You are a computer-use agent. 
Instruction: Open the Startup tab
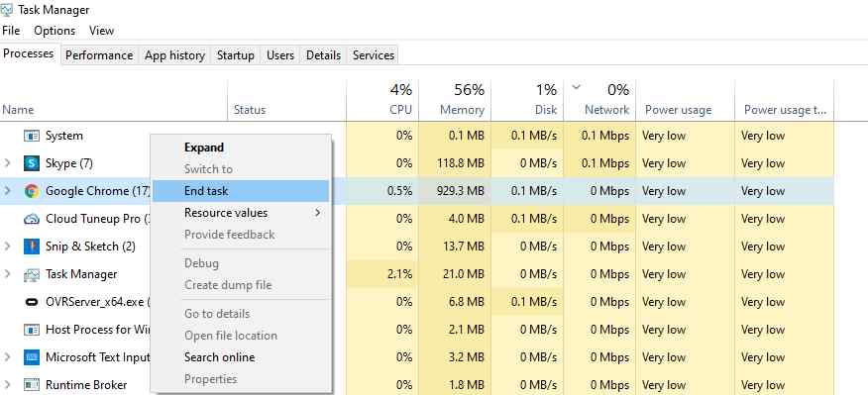click(235, 55)
